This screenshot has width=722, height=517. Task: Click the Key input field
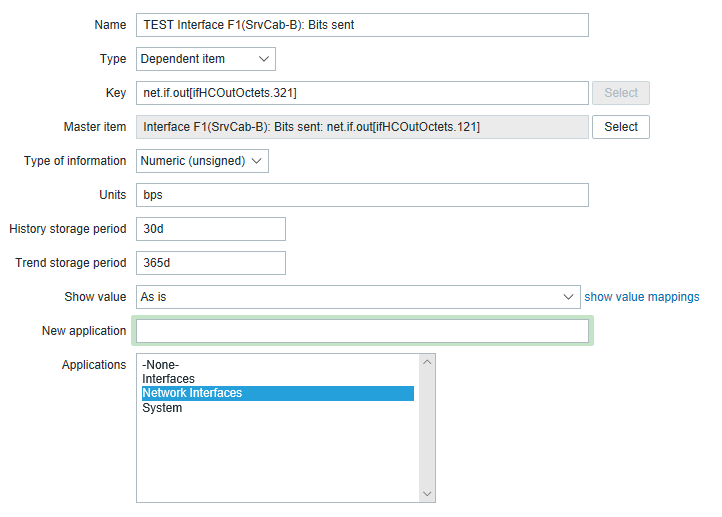[x=362, y=93]
